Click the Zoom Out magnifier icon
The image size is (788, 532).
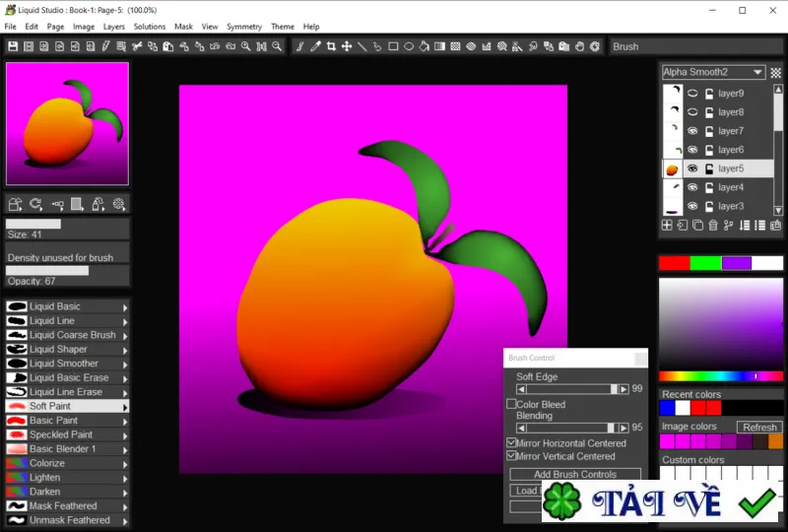point(277,46)
